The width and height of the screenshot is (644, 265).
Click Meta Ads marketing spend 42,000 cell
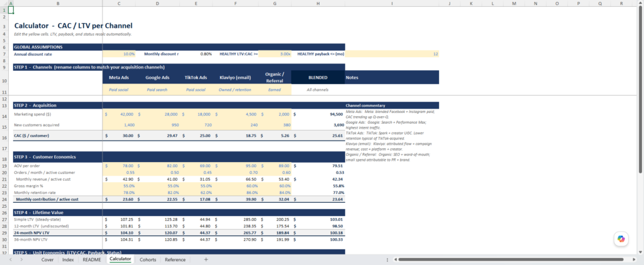[119, 114]
